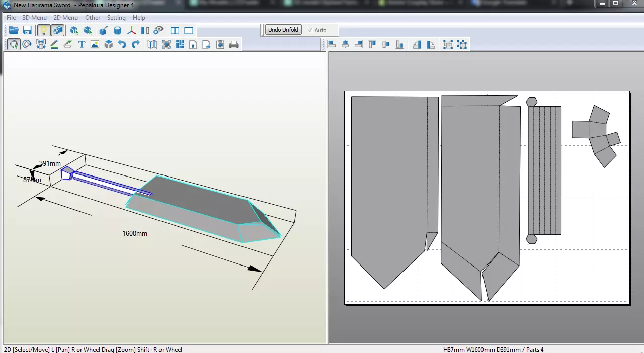The height and width of the screenshot is (353, 644).
Task: Click the cube with brush icon
Action: point(104,31)
